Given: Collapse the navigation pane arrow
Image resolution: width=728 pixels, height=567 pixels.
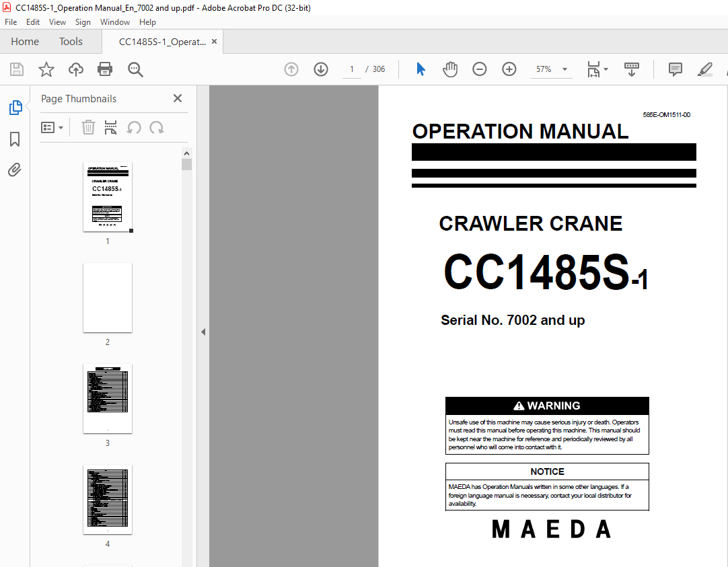Looking at the screenshot, I should [203, 332].
